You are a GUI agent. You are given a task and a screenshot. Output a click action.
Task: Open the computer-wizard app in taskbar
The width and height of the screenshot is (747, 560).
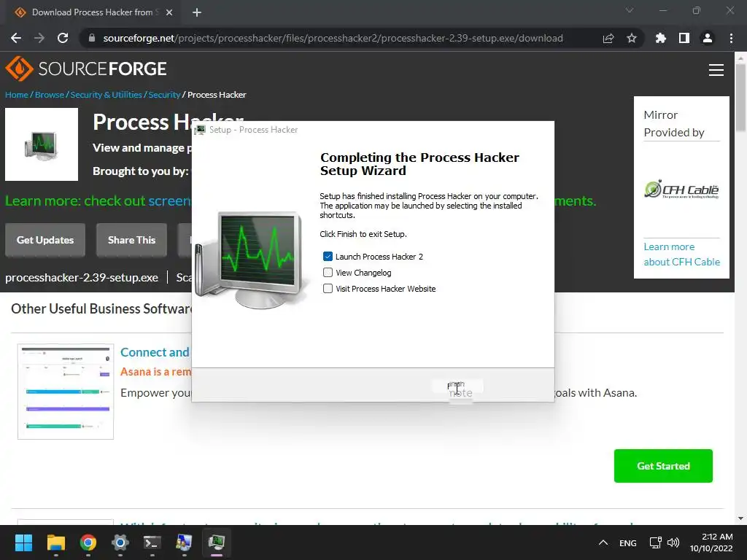tap(184, 542)
